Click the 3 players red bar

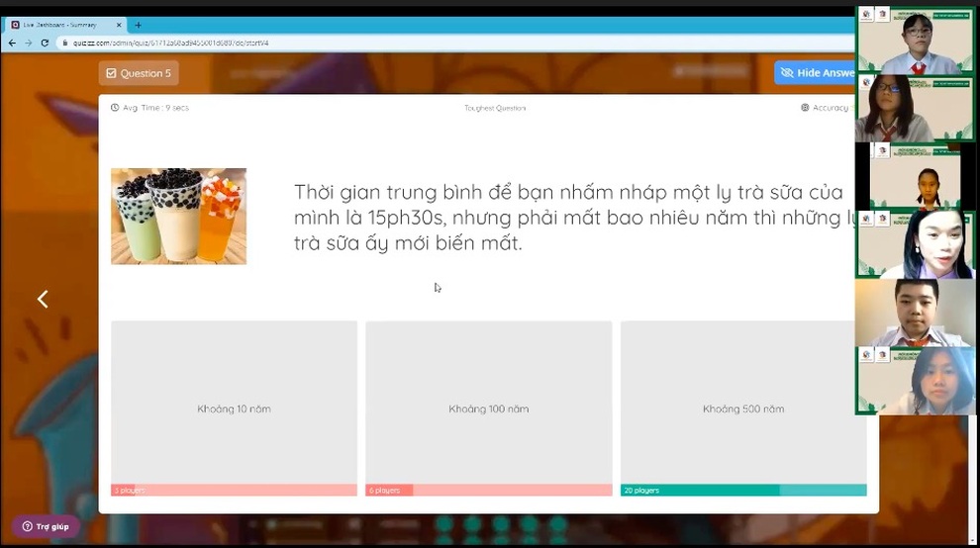point(234,491)
